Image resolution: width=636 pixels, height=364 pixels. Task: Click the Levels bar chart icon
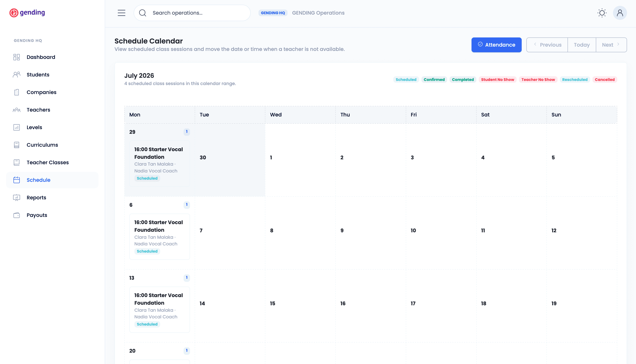(17, 128)
